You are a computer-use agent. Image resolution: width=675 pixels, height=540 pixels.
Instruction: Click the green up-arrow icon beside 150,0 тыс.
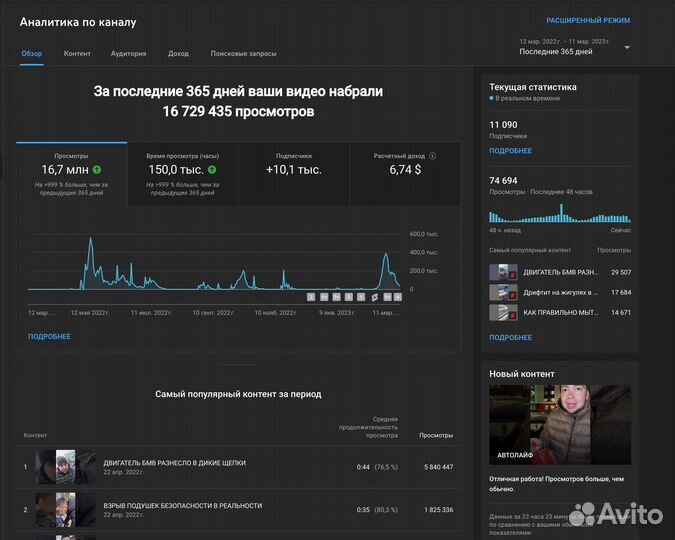tap(212, 170)
